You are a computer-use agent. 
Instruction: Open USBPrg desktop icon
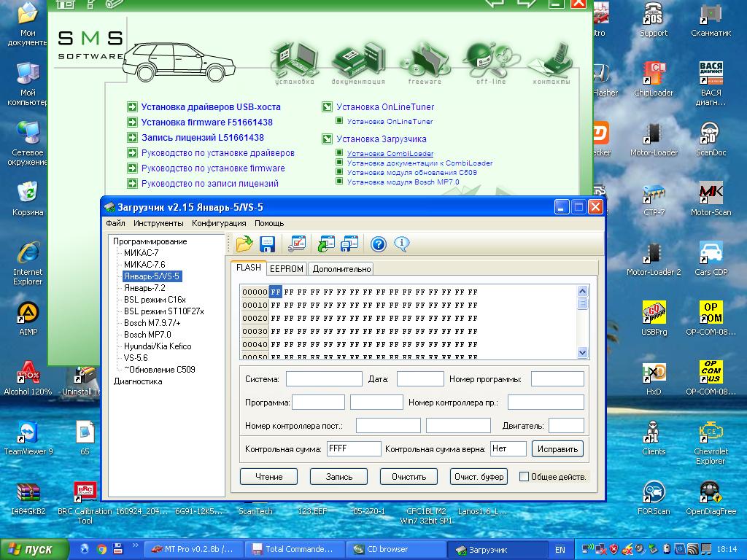click(x=654, y=318)
